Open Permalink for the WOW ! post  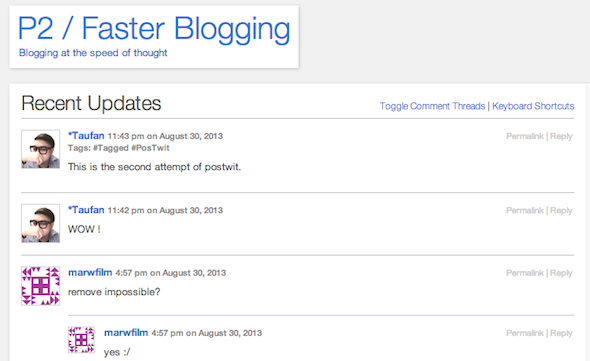click(525, 210)
